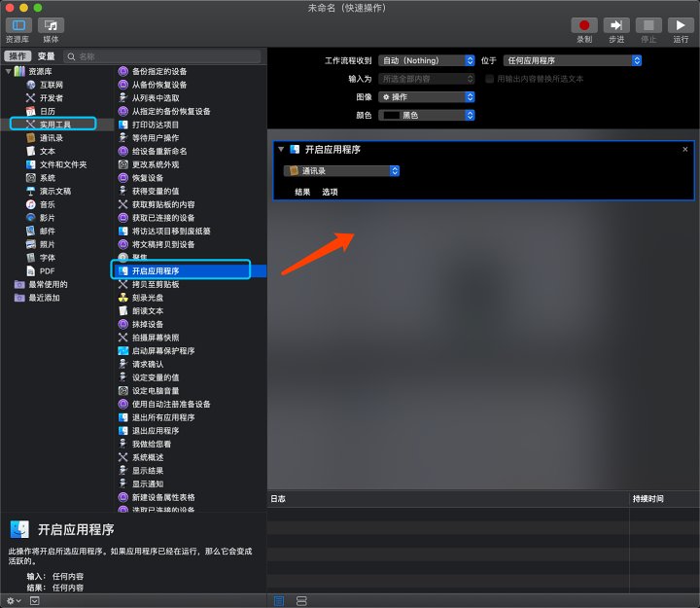Click the 名称 search field

click(x=163, y=56)
